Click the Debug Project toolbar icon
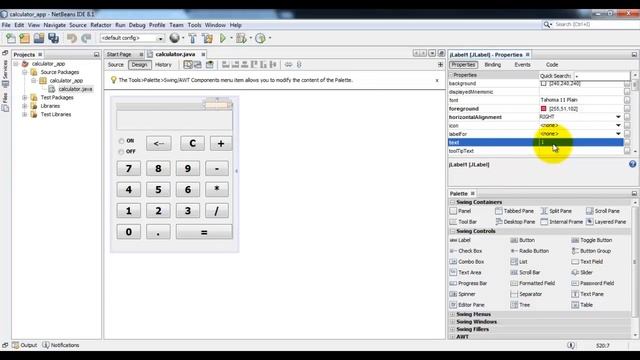This screenshot has height=360, width=640. click(x=241, y=38)
